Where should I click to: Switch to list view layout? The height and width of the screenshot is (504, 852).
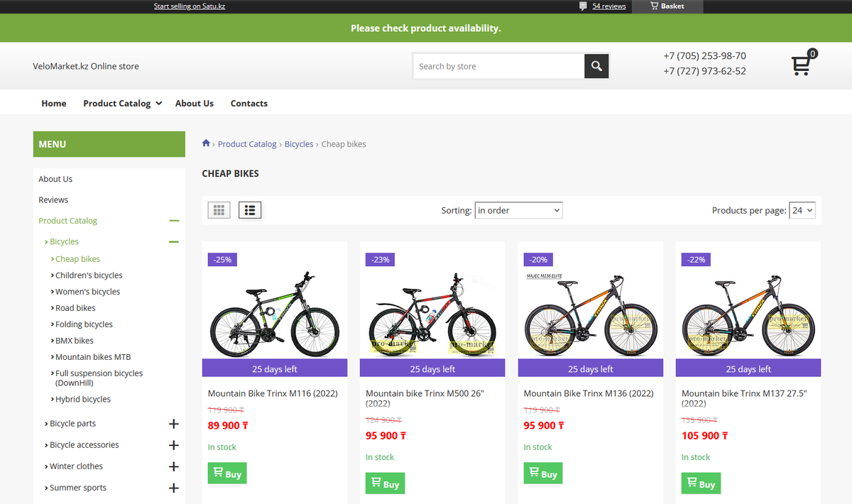pyautogui.click(x=250, y=210)
